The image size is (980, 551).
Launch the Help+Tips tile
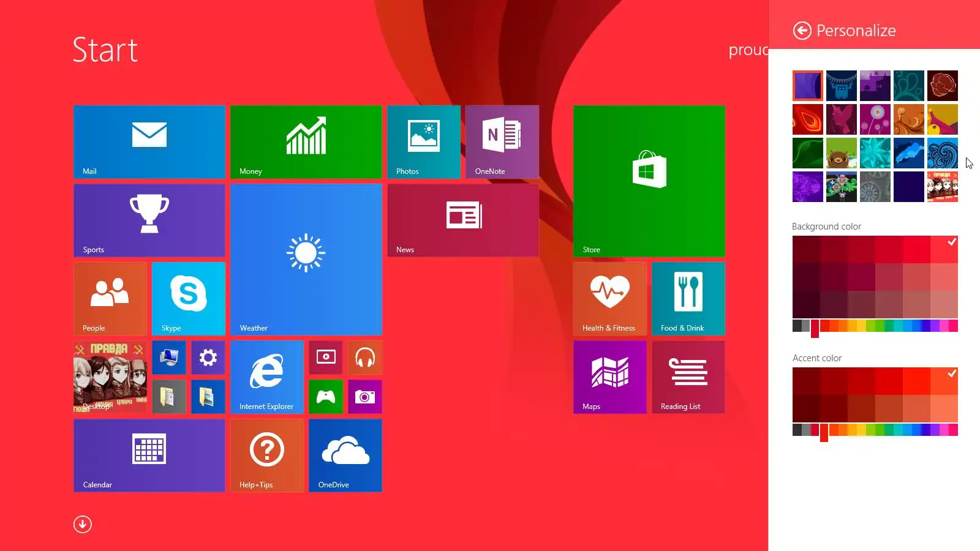tap(267, 455)
